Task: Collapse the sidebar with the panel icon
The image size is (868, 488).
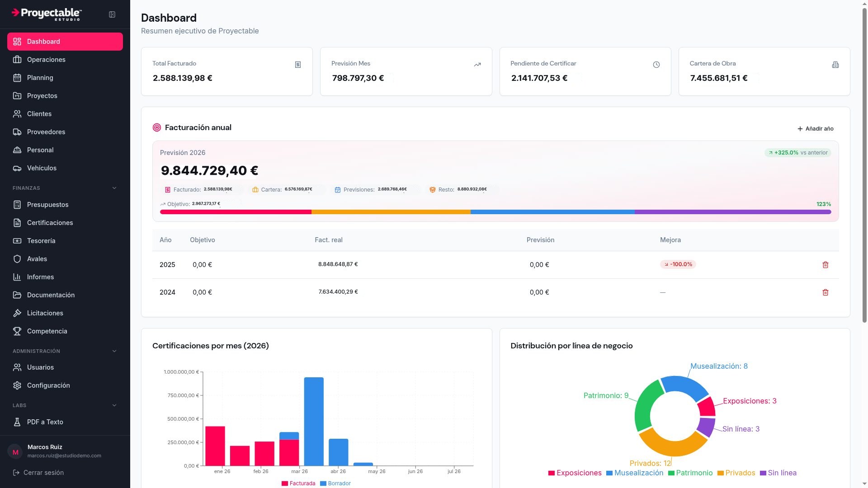Action: 112,14
